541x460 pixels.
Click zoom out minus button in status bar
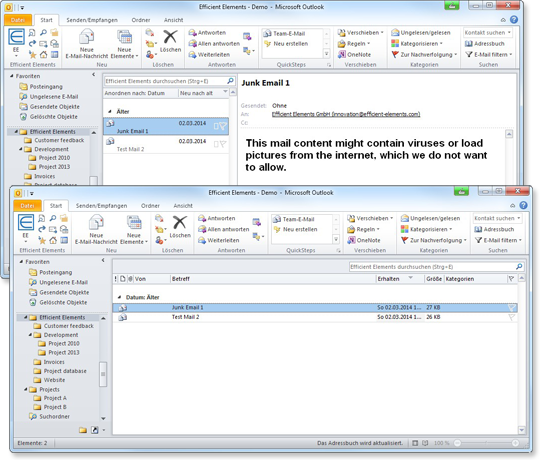[x=458, y=443]
